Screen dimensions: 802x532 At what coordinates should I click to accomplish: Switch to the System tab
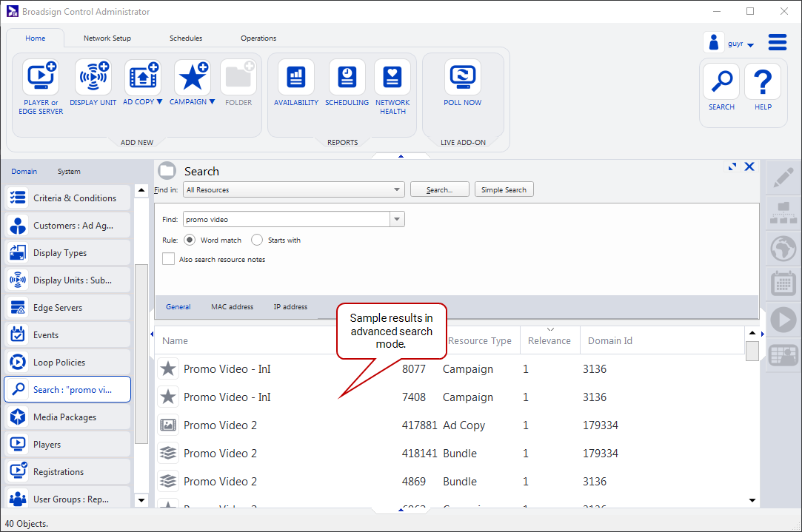point(69,171)
